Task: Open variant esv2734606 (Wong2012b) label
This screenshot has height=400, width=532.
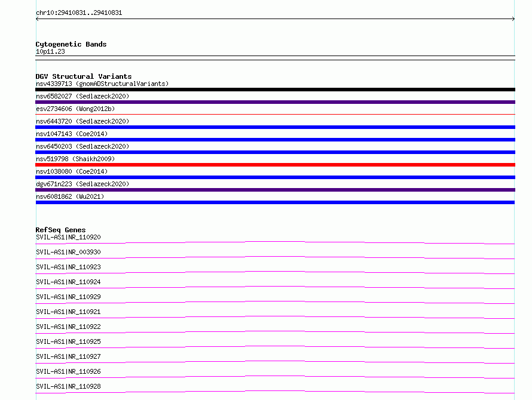Action: [75, 109]
